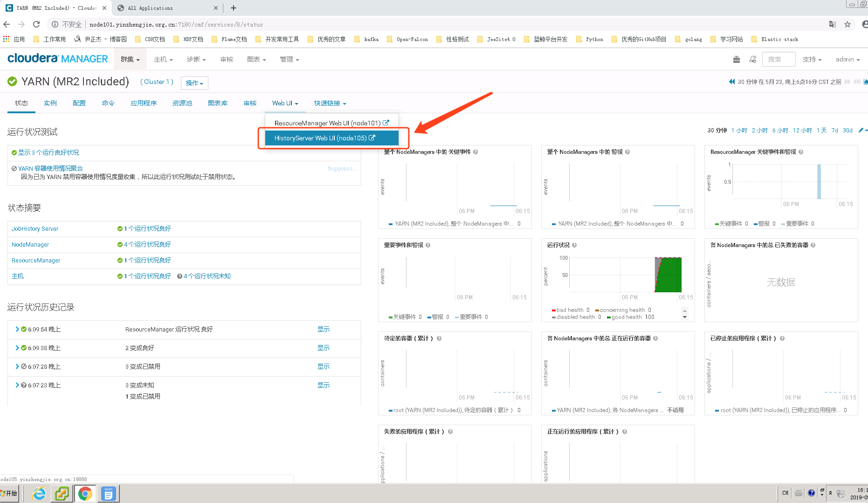Open the running commands scroll icon
The width and height of the screenshot is (868, 503).
[x=752, y=59]
